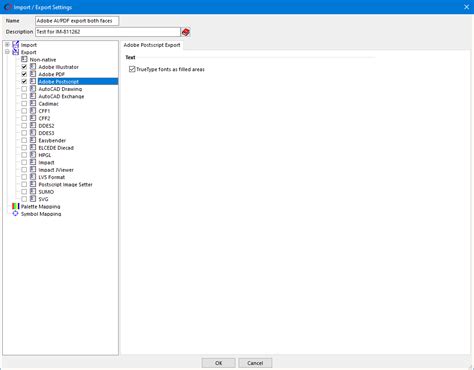Click the Non-native format icon
This screenshot has height=370, width=474.
point(24,59)
